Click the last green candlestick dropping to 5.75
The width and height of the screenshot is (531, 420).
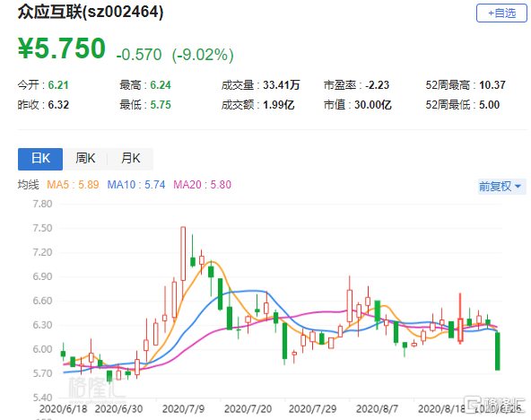click(x=498, y=351)
